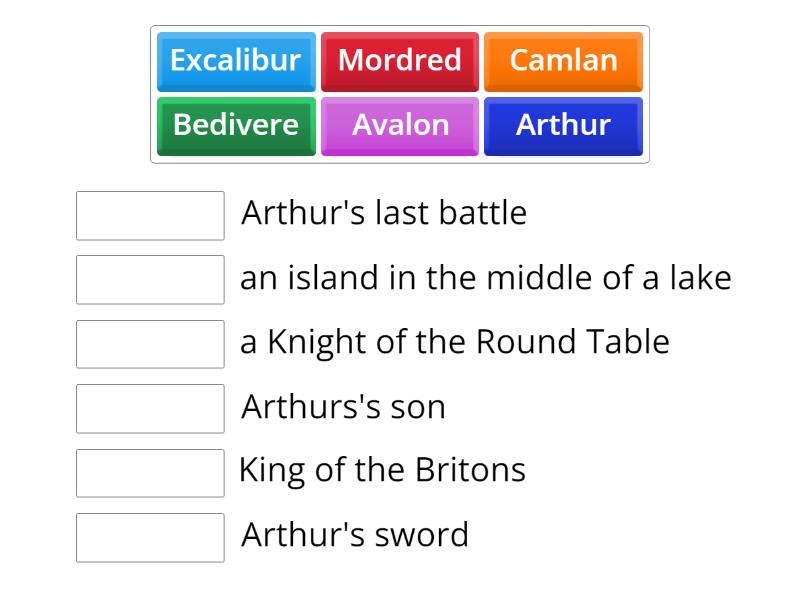Screen dimensions: 800x600
Task: Click the clue King of the Britons
Action: [383, 470]
